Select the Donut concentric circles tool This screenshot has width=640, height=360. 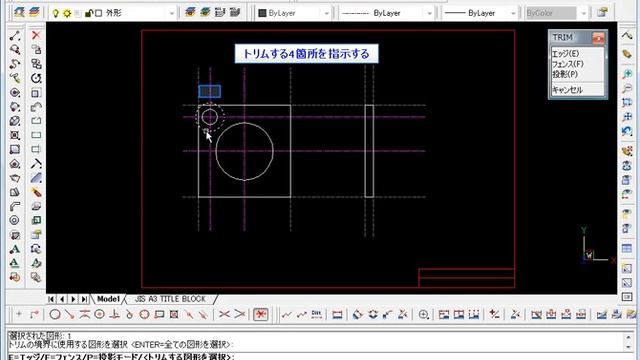[x=15, y=220]
